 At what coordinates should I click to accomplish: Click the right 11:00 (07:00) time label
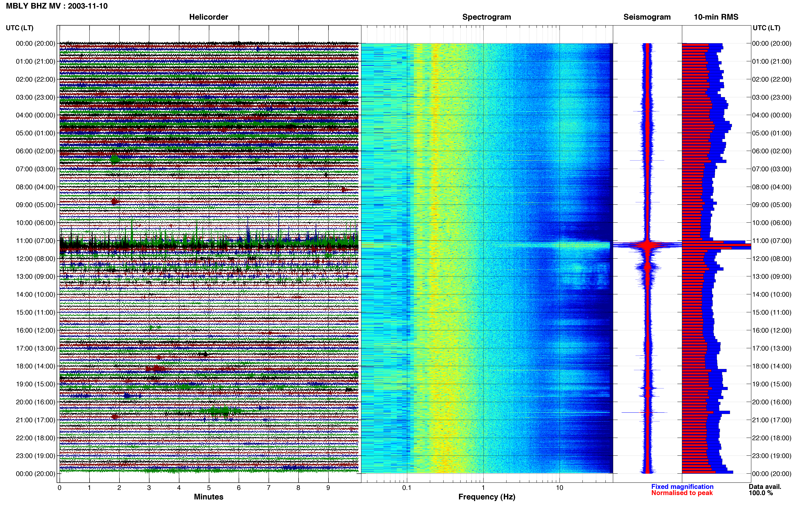[x=772, y=241]
